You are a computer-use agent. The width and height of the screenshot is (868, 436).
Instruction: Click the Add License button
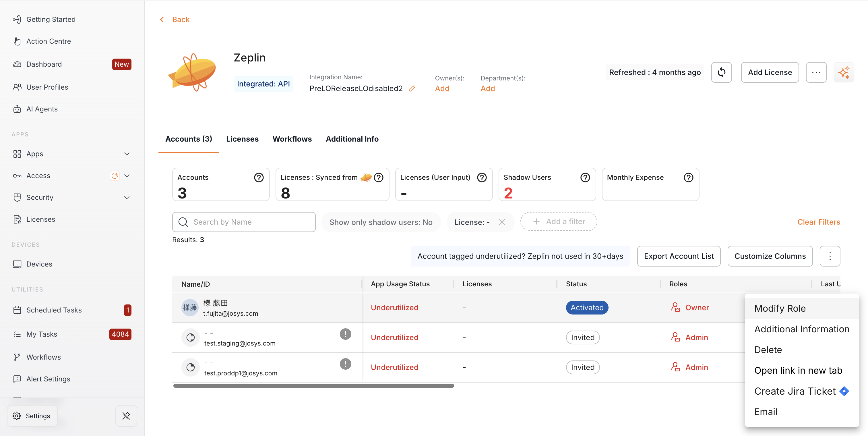click(x=770, y=72)
